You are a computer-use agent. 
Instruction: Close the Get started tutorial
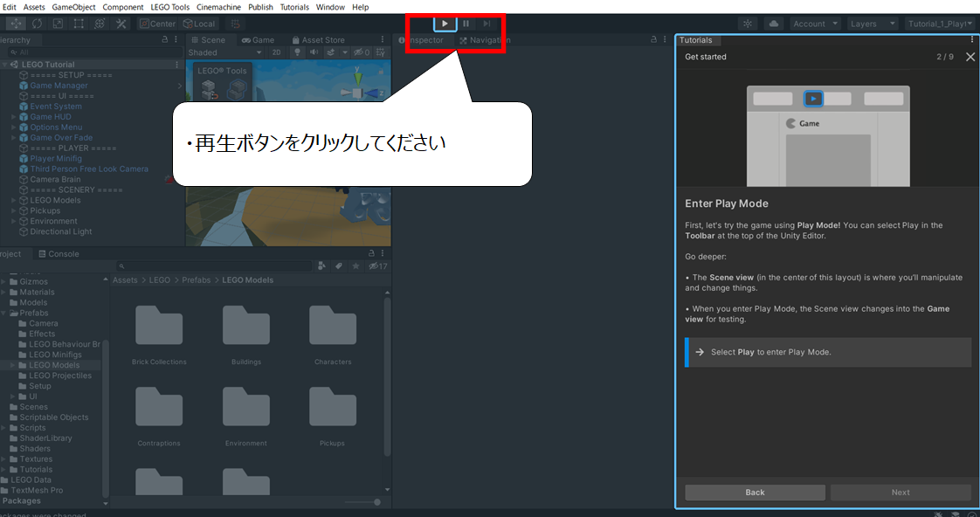[970, 57]
